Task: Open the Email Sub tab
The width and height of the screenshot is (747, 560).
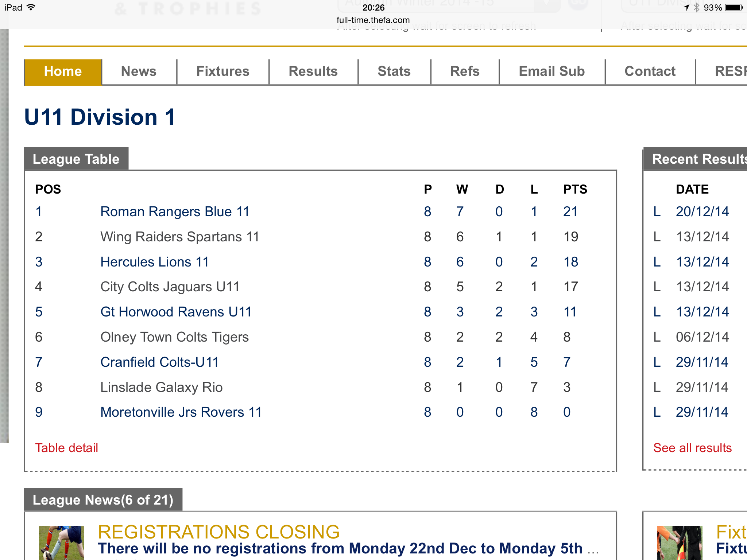Action: [551, 71]
